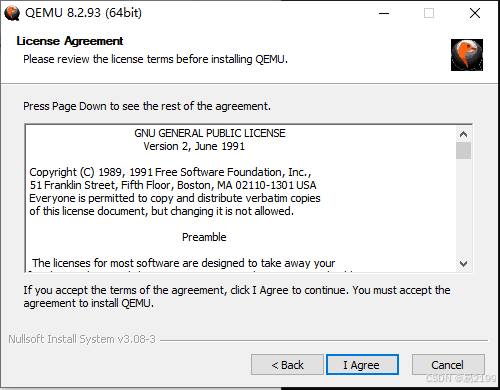Go back with the < Back button
The image size is (500, 390).
tap(287, 365)
